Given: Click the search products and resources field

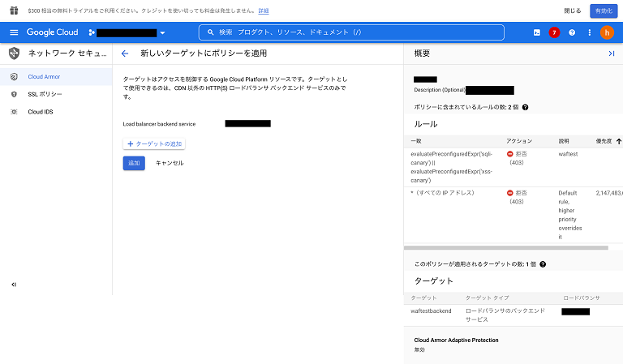Looking at the screenshot, I should pyautogui.click(x=351, y=32).
